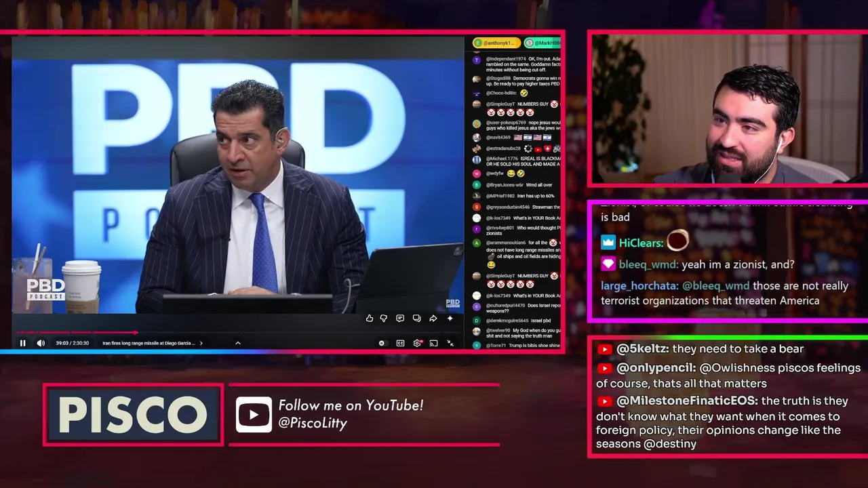Click @5keltz YouTube chat message
Screen dimensions: 868x488
click(x=701, y=349)
